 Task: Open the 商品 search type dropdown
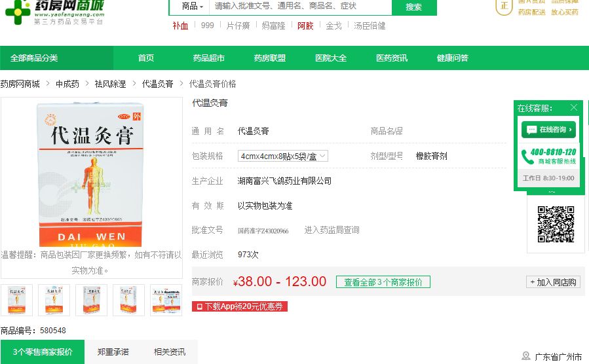tap(193, 6)
